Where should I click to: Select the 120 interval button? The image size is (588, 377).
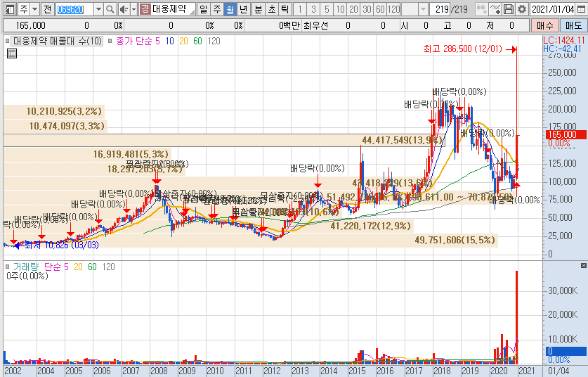393,9
